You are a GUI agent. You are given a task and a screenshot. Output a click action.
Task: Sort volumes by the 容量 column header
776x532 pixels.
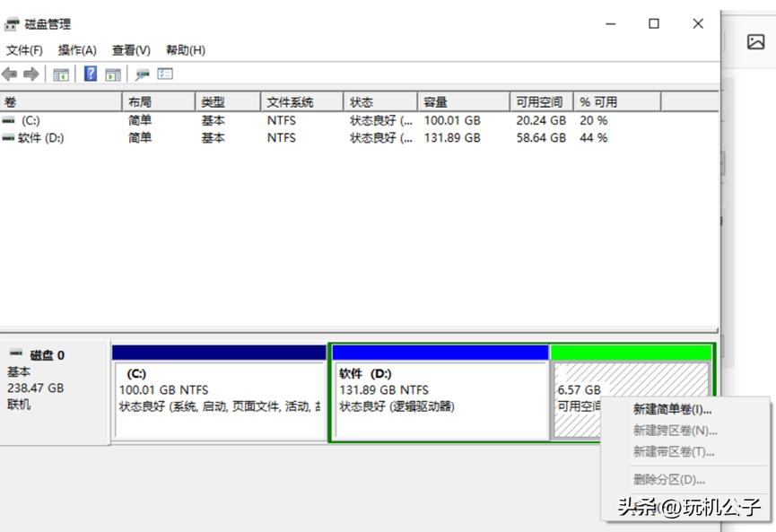click(439, 100)
